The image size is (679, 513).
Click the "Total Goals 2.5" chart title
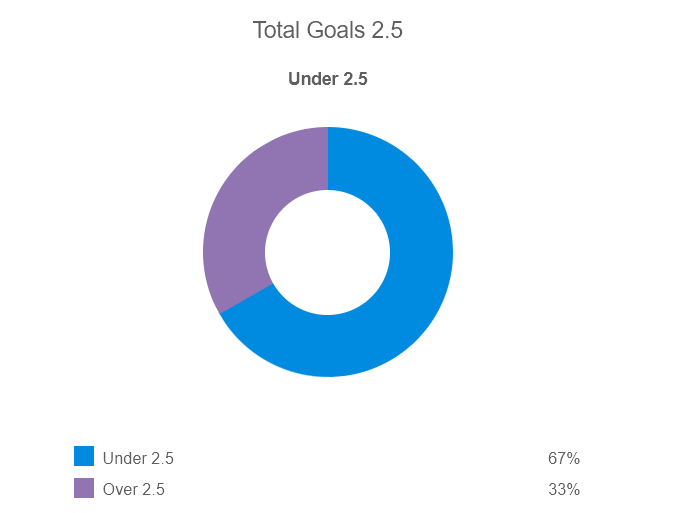[x=328, y=30]
